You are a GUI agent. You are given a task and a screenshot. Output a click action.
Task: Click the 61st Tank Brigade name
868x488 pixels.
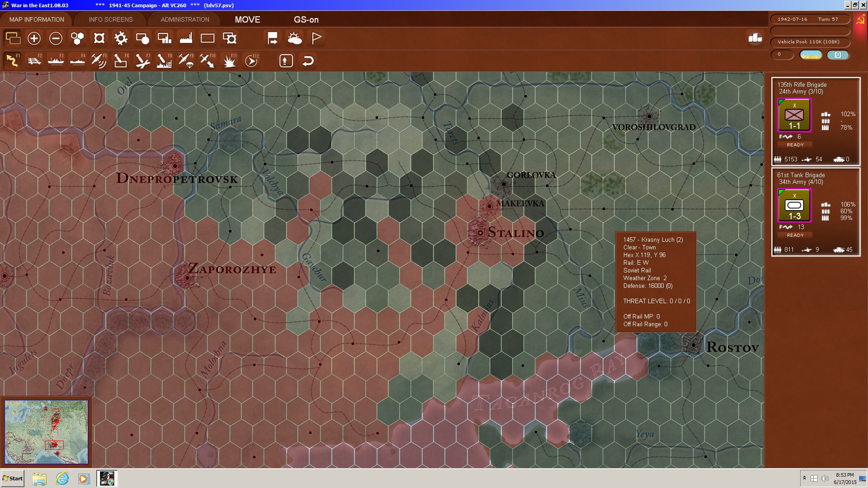click(801, 175)
